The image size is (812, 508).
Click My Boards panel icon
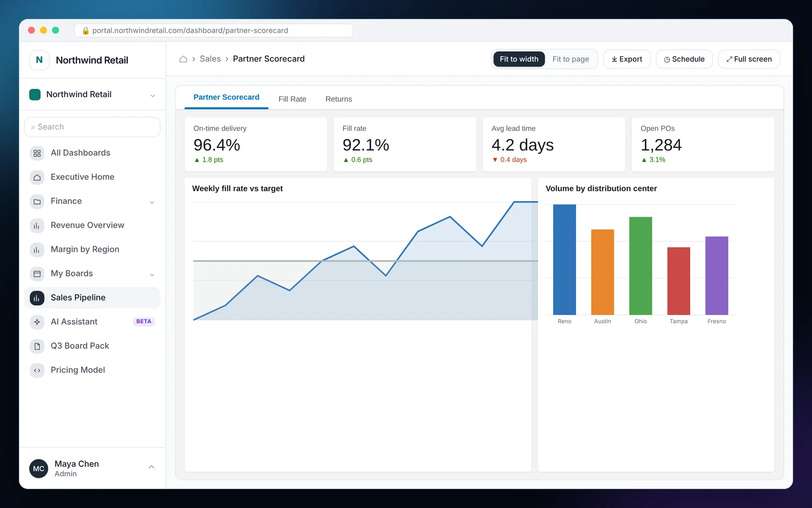pyautogui.click(x=37, y=274)
